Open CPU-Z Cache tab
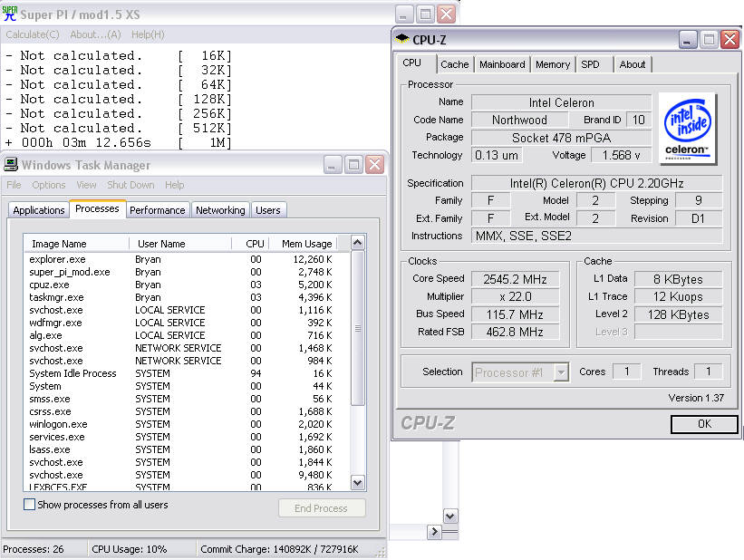This screenshot has height=560, width=744. 455,64
